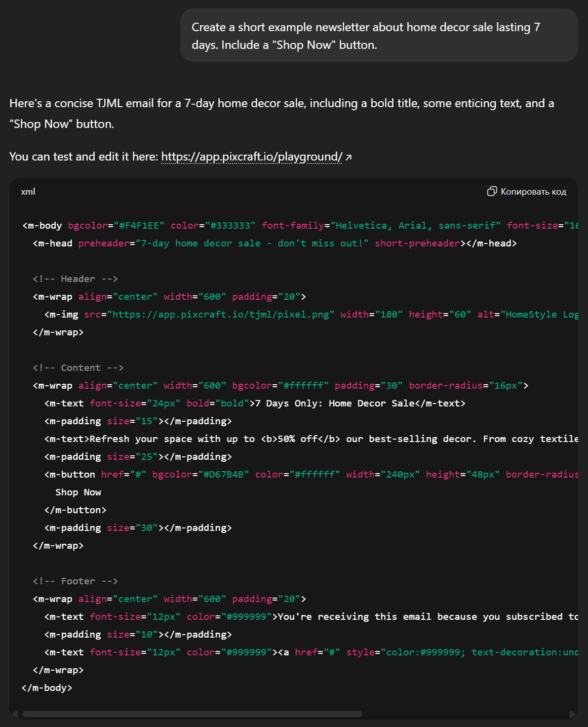Click the Content comment line in code
The height and width of the screenshot is (727, 588).
[x=78, y=368]
